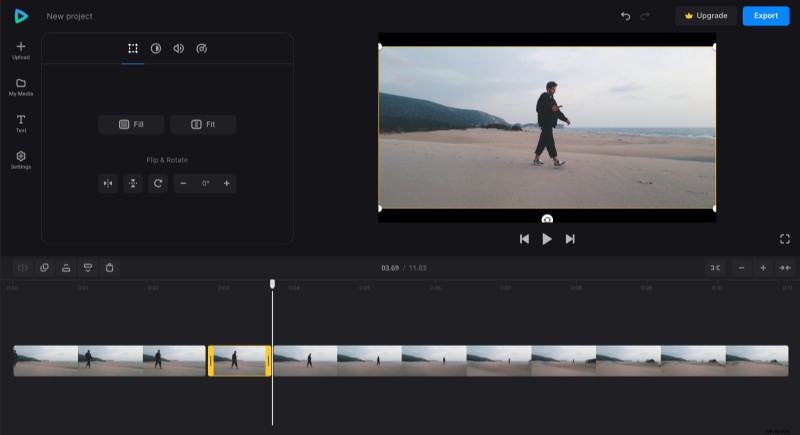This screenshot has width=800, height=435.
Task: Click the Fit button
Action: 203,124
